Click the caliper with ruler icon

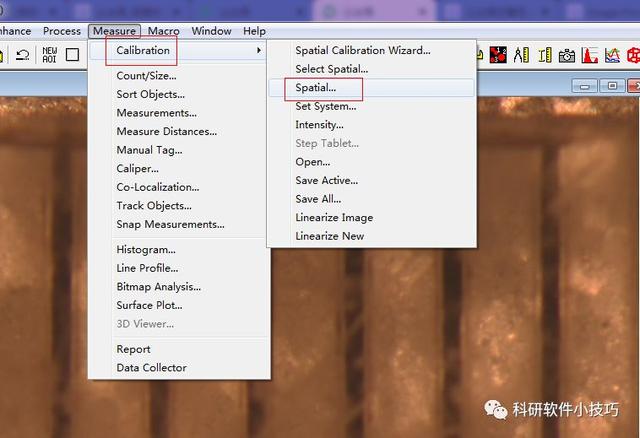tap(545, 55)
